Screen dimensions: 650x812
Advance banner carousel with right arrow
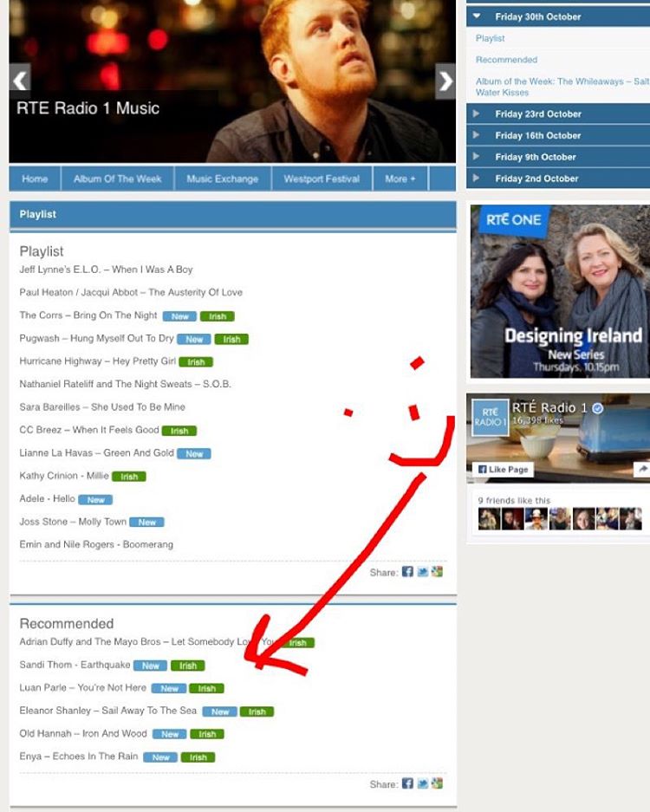pos(445,81)
